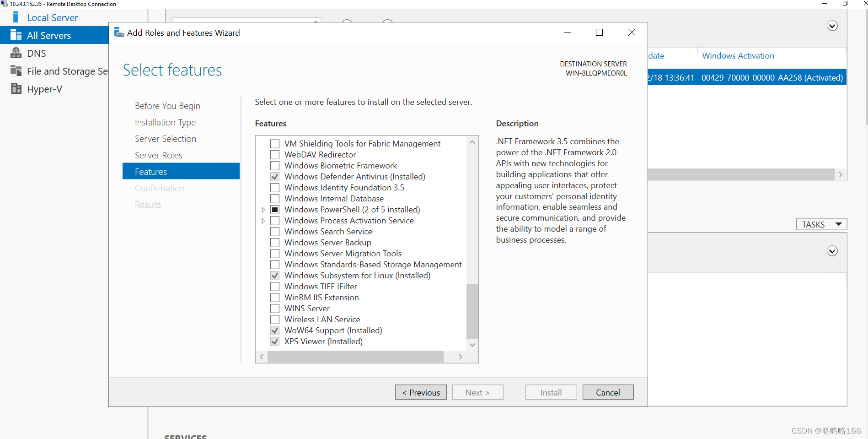Tick Windows Identity Foundation 3.5
This screenshot has height=439, width=868.
click(x=275, y=188)
